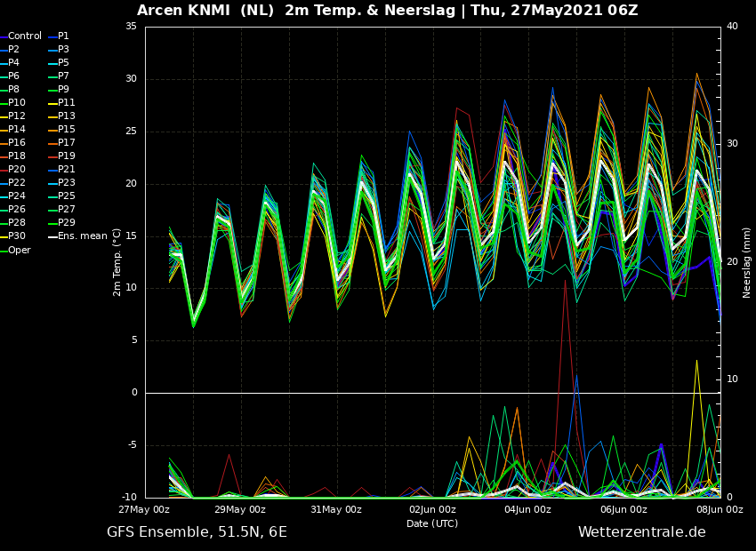Image resolution: width=756 pixels, height=551 pixels.
Task: Click the 04Jun 00z date tick
Action: [528, 509]
